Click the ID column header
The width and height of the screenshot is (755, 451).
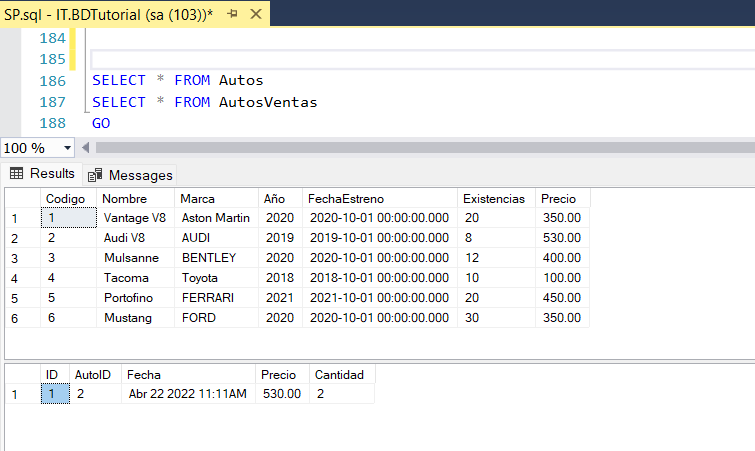[55, 374]
